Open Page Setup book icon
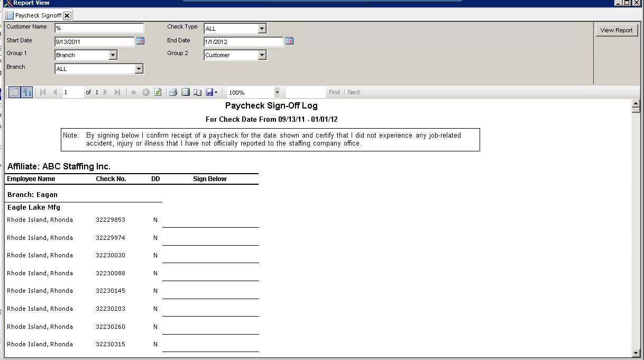 point(197,92)
